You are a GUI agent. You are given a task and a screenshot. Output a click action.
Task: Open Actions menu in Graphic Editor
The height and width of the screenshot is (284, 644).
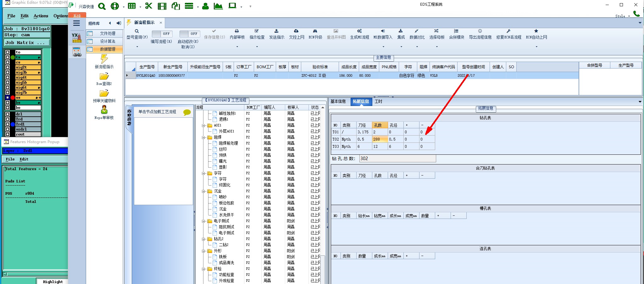[41, 16]
